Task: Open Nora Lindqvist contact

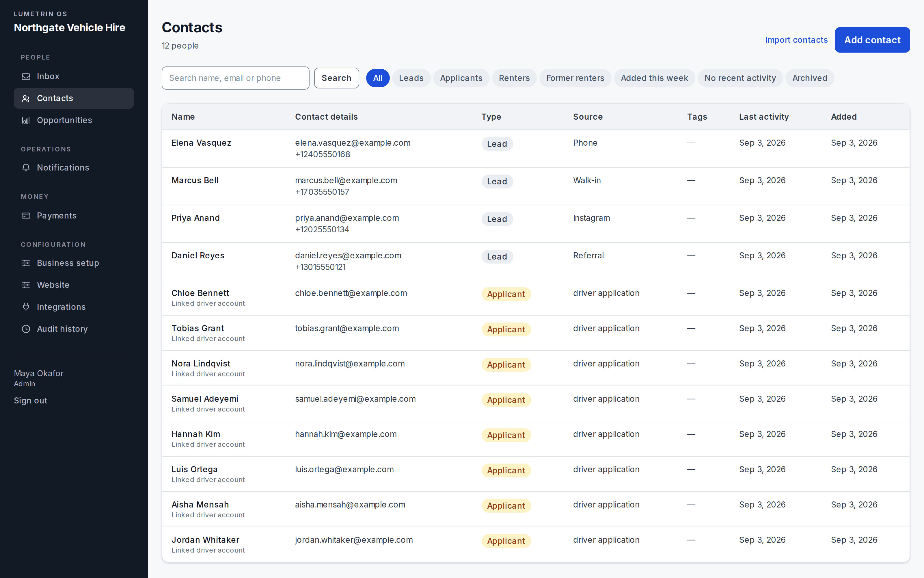Action: (201, 364)
